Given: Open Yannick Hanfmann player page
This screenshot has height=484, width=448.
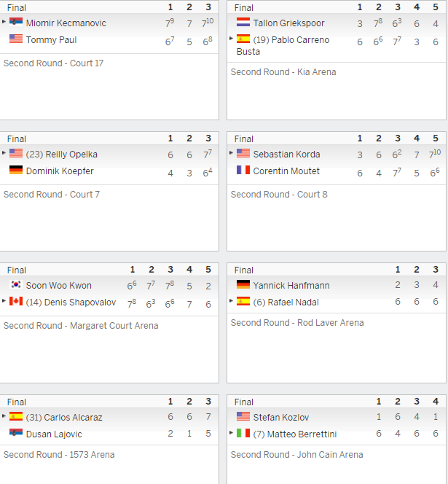Looking at the screenshot, I should pos(291,286).
